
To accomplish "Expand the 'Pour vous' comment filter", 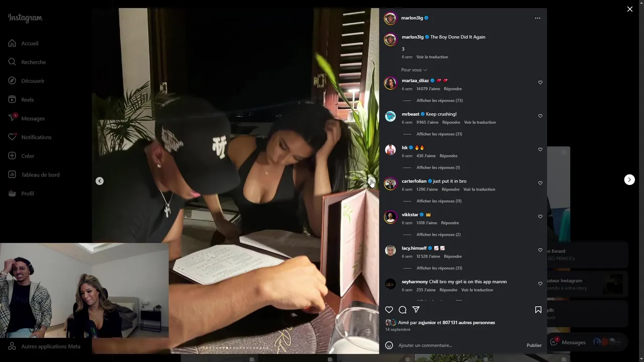I will (414, 70).
